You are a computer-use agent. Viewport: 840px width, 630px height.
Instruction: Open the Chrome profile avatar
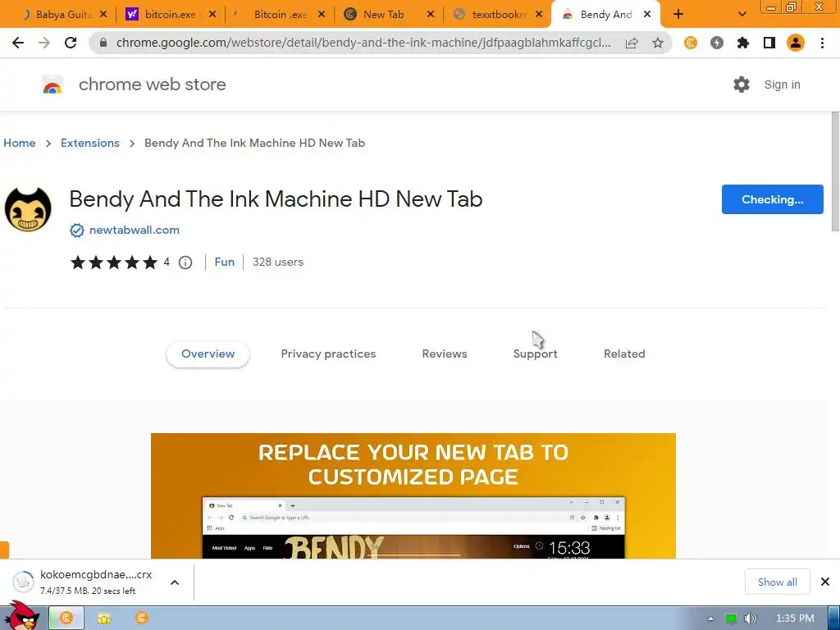(x=796, y=43)
